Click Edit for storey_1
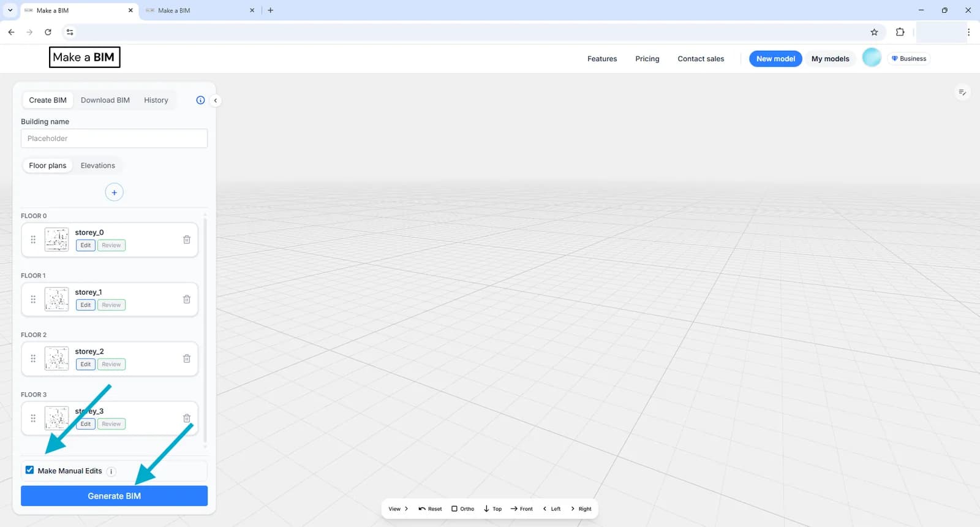 pos(86,305)
